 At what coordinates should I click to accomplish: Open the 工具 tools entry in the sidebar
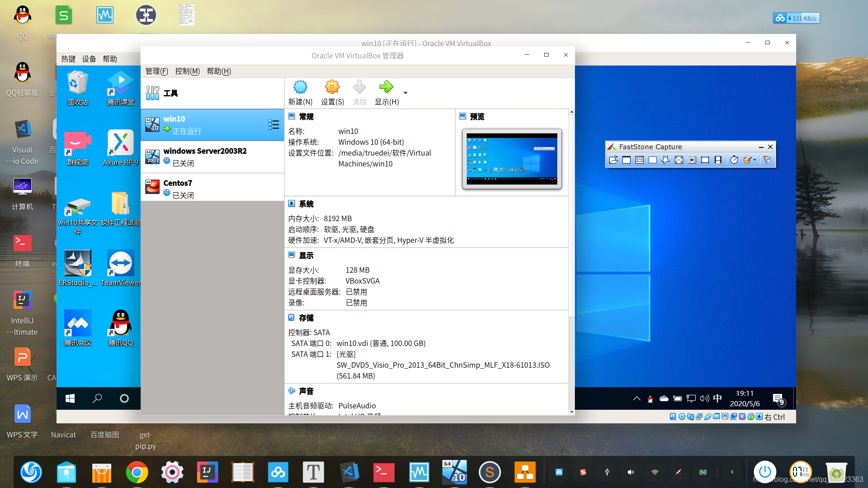pyautogui.click(x=212, y=93)
